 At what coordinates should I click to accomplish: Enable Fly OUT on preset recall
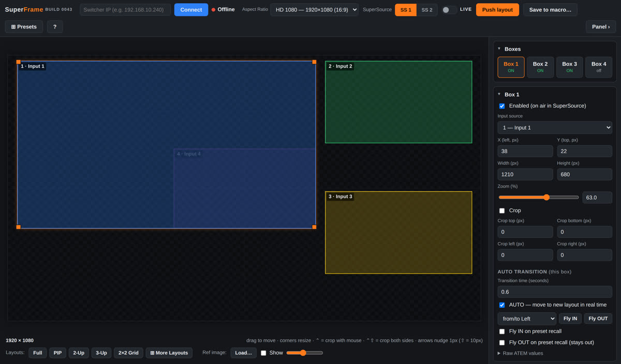(x=502, y=343)
